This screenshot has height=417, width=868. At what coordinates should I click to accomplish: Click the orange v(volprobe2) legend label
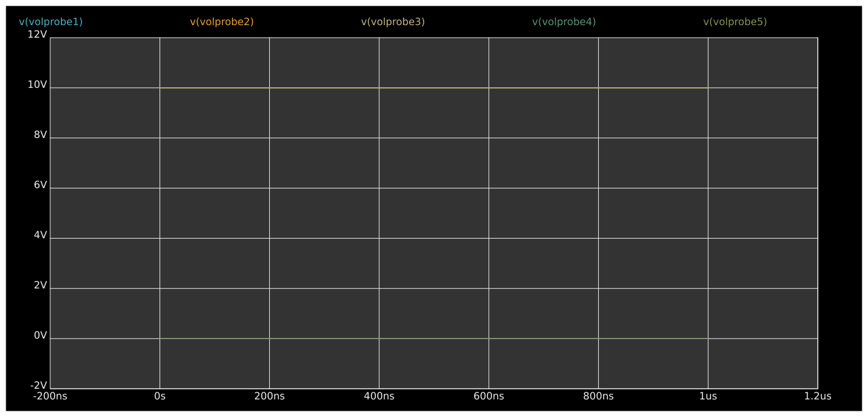click(222, 22)
